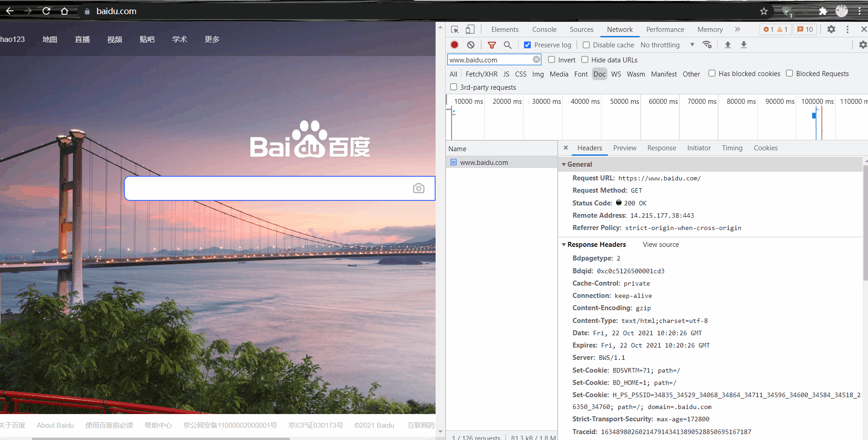
Task: Open the Memory tab
Action: click(x=710, y=30)
